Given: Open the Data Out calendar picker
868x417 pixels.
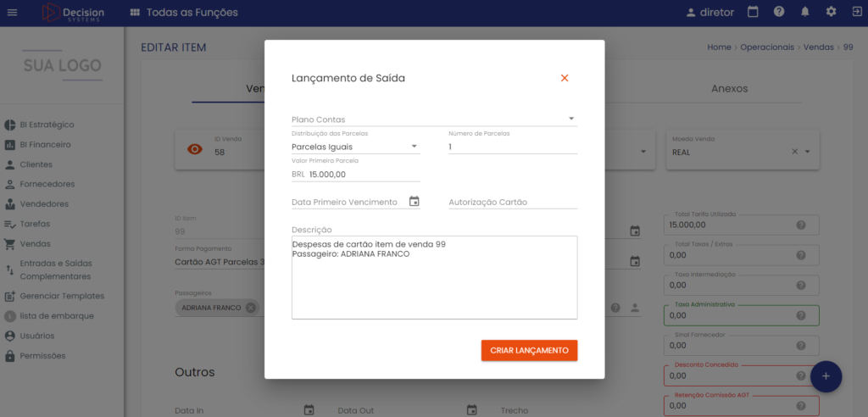Looking at the screenshot, I should 471,410.
